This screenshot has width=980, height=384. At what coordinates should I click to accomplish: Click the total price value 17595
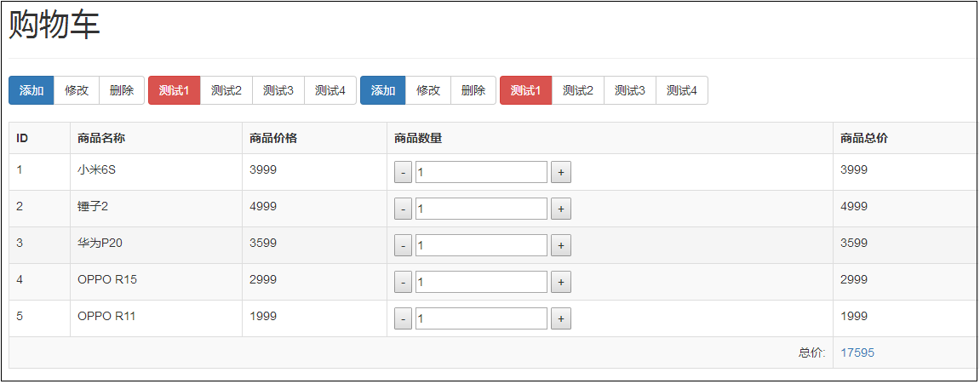point(857,353)
